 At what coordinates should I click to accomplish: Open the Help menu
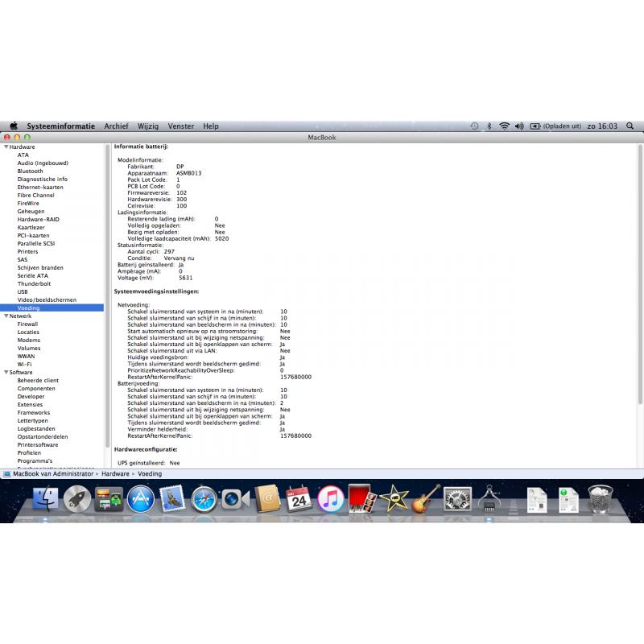[x=211, y=126]
